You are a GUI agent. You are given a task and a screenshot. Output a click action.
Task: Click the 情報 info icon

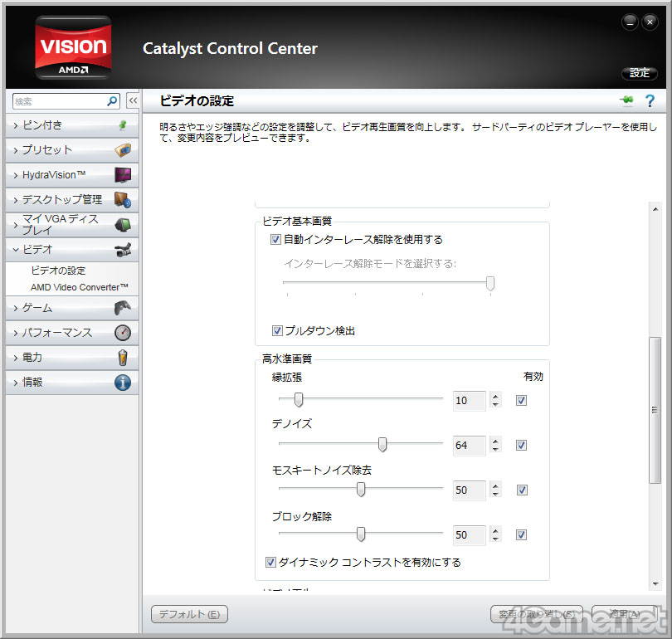(x=123, y=383)
